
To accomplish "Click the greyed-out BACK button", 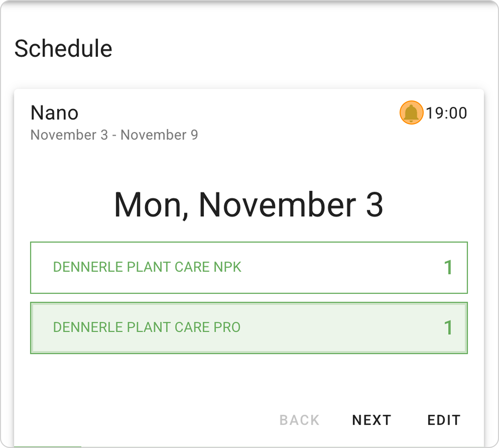I will point(299,420).
